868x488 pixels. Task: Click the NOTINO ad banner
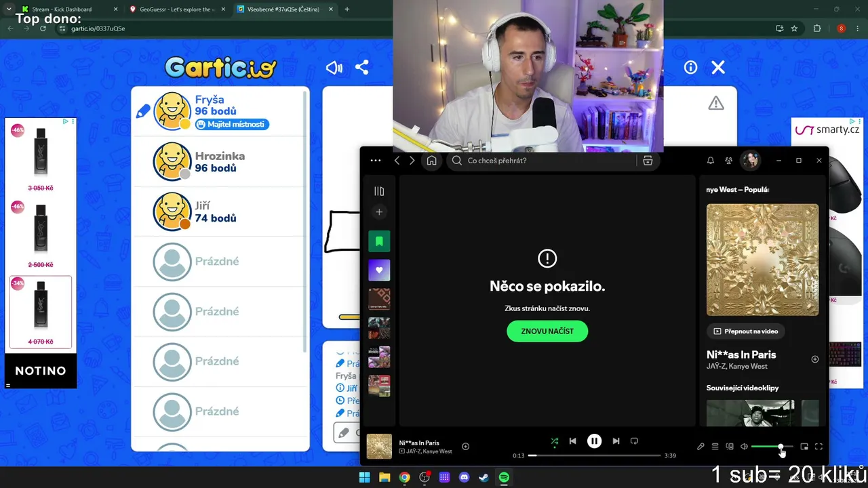(41, 371)
